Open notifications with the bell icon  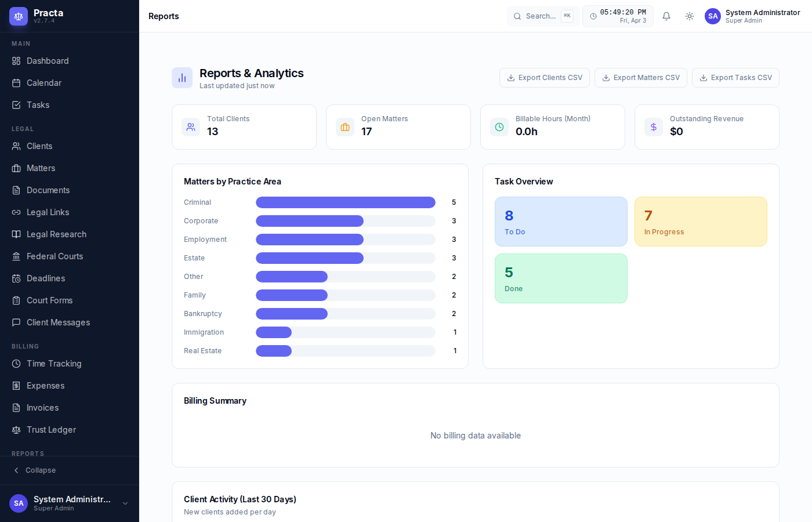(x=666, y=16)
